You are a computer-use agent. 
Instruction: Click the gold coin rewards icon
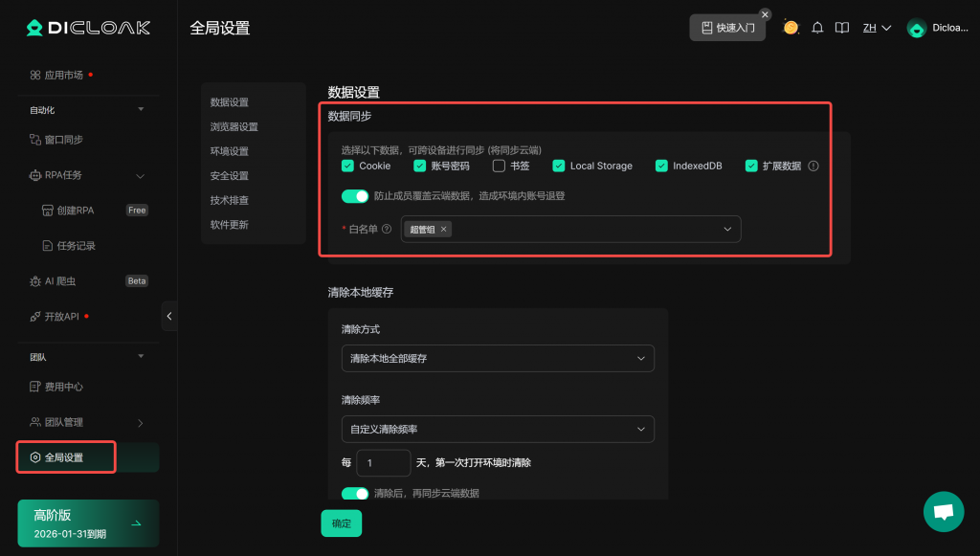tap(791, 28)
